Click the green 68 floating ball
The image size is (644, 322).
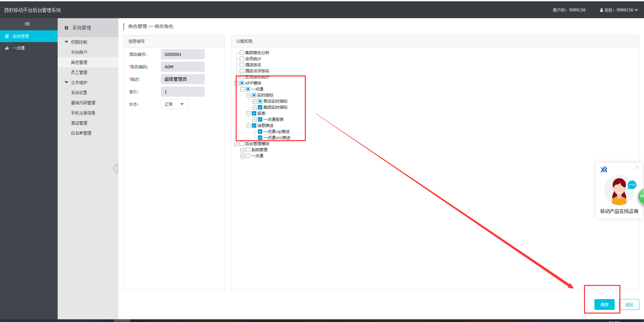[x=641, y=196]
